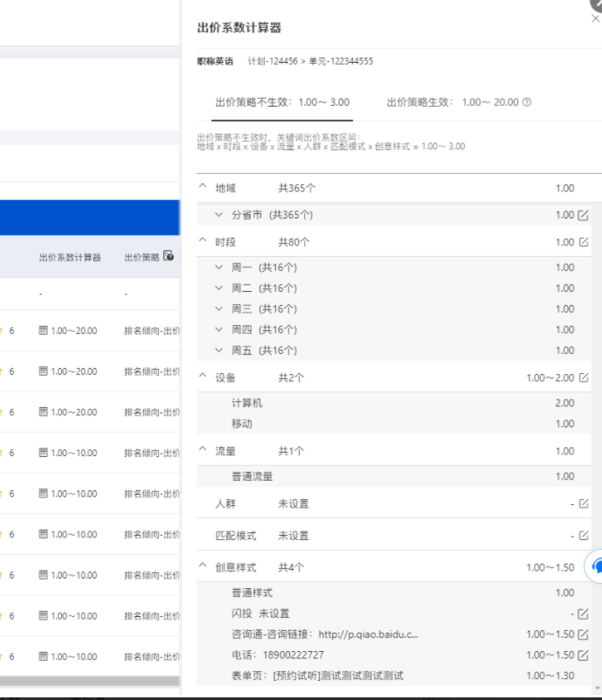Edit the 时段 coefficient value
The image size is (602, 700).
click(x=583, y=242)
